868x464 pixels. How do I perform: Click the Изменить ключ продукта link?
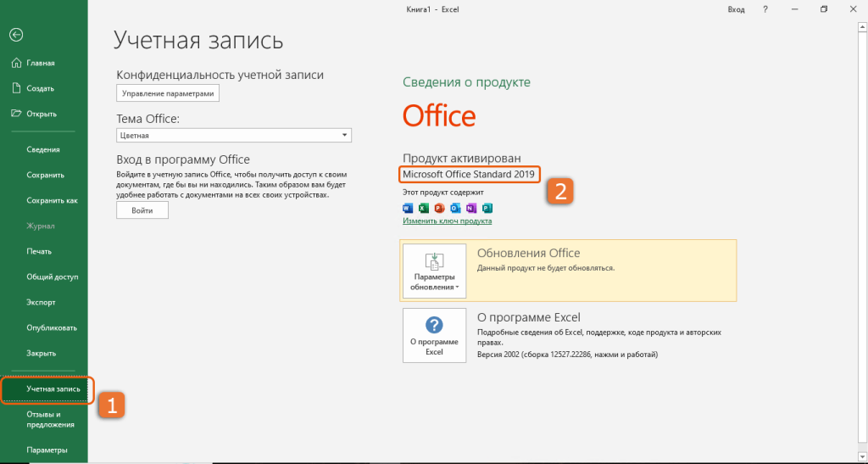(448, 221)
